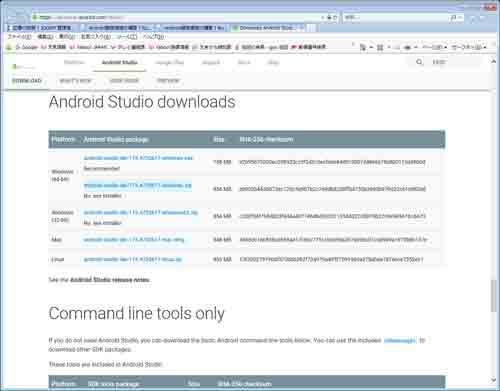Select the DOWNLOAD sub-navigation tab
The image size is (500, 391).
click(x=27, y=81)
